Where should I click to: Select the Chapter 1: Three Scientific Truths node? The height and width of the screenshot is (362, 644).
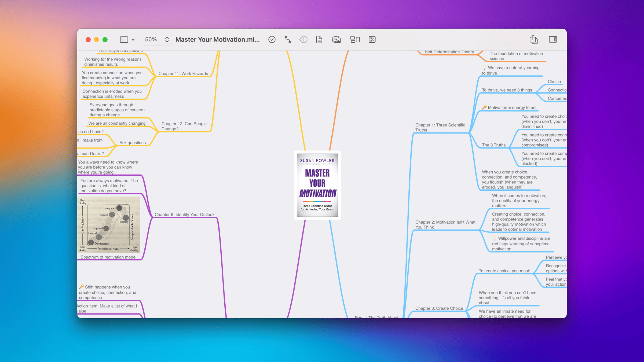[440, 127]
